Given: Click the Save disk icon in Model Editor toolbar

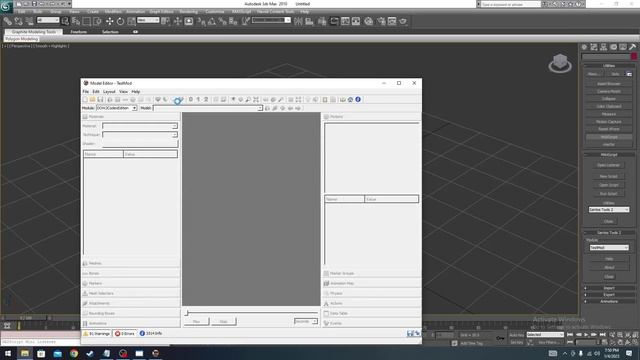Looking at the screenshot, I should 100,100.
